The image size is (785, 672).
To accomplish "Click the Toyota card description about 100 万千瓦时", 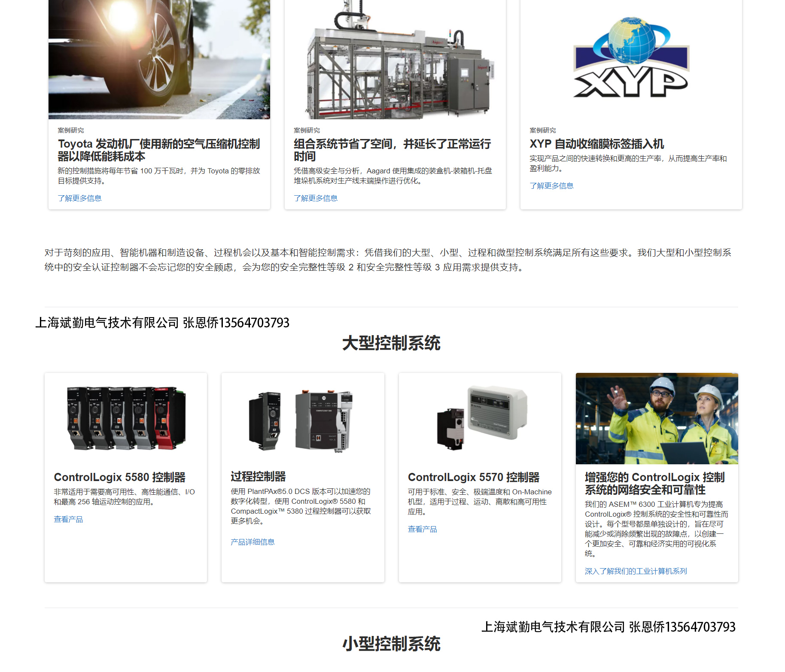I will 159,176.
